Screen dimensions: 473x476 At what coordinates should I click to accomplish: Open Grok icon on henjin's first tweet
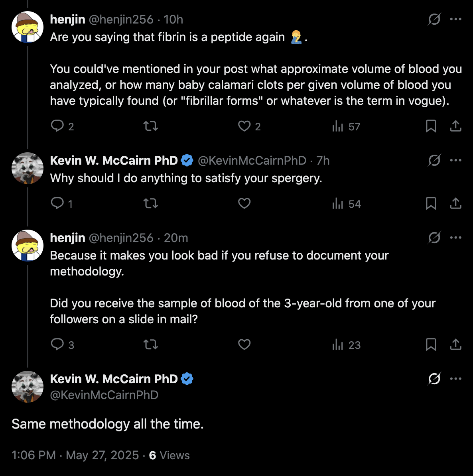(434, 19)
